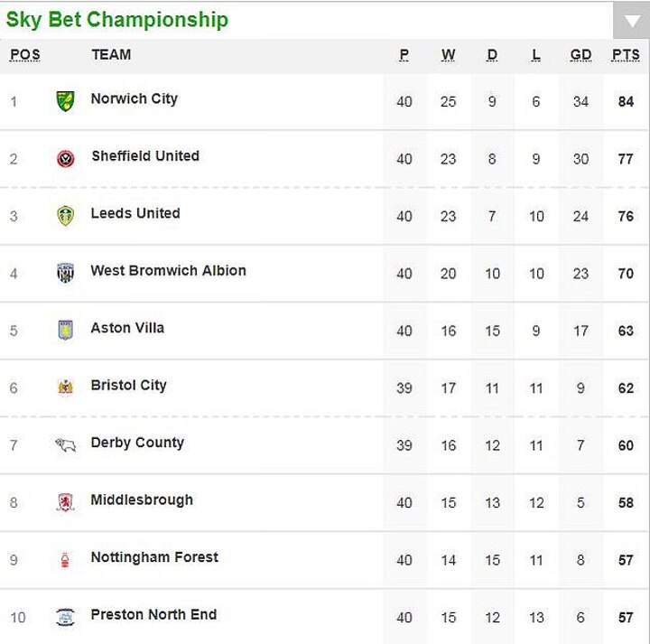Sort by the W wins header
650x644 pixels.
(448, 55)
